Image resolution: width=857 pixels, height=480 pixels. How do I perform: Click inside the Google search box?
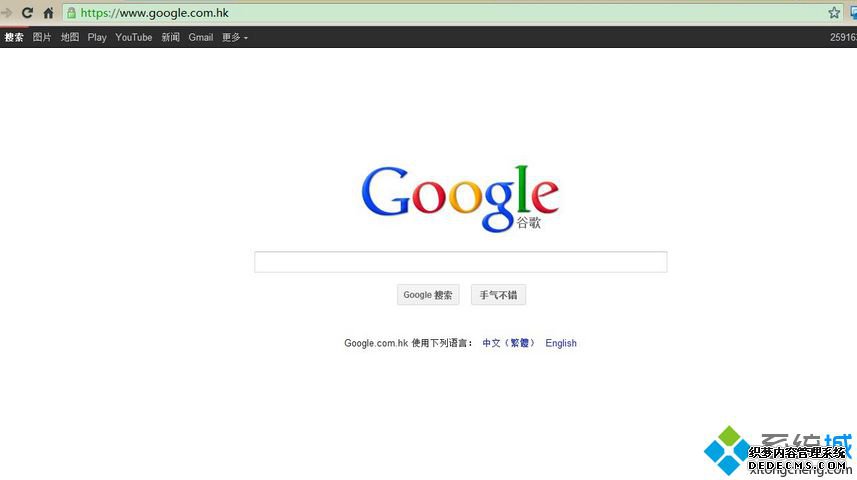[x=461, y=262]
